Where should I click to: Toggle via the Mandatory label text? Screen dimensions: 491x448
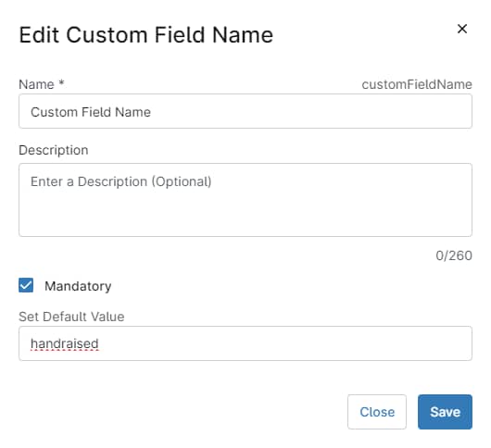(x=78, y=286)
